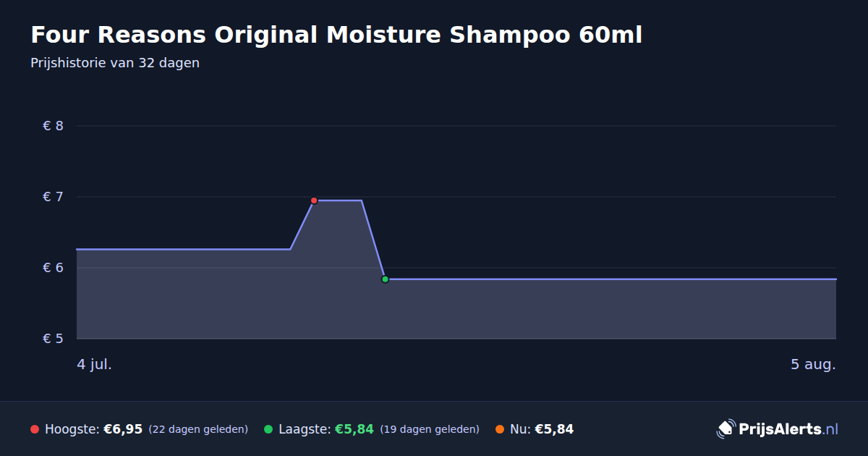Click the € 5 axis label
This screenshot has width=868, height=456.
(54, 339)
